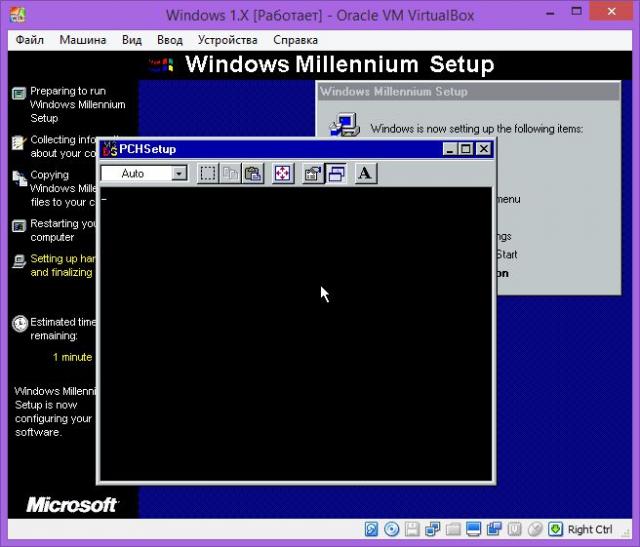Click the 'Collecting information' step icon
This screenshot has height=547, width=640.
coord(18,142)
